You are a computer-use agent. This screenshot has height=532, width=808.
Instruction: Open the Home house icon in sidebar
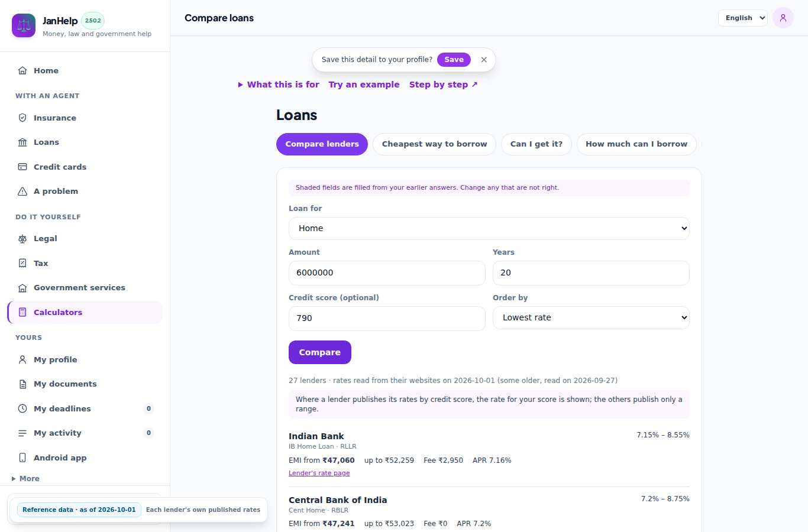22,70
